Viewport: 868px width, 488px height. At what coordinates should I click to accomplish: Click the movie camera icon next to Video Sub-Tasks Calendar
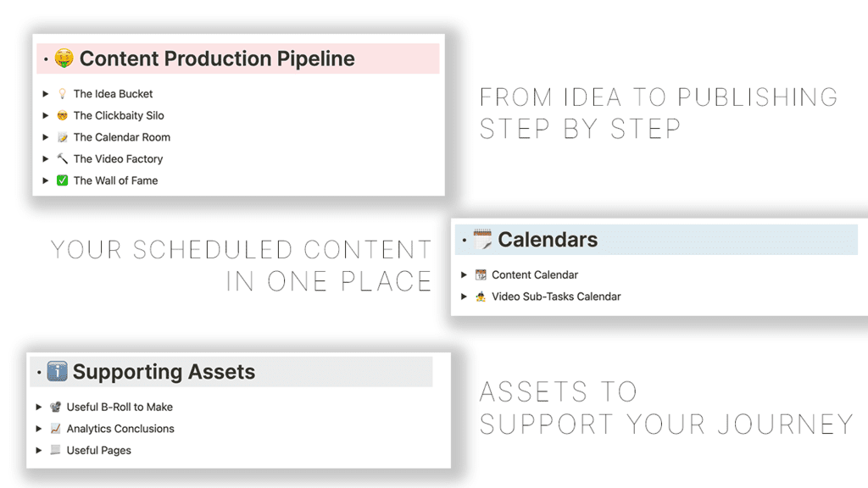481,297
